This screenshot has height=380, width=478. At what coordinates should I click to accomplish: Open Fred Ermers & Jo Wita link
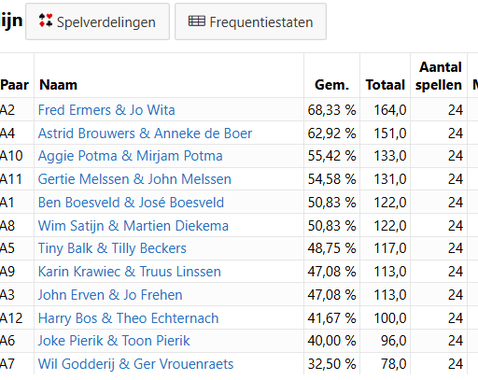click(106, 110)
